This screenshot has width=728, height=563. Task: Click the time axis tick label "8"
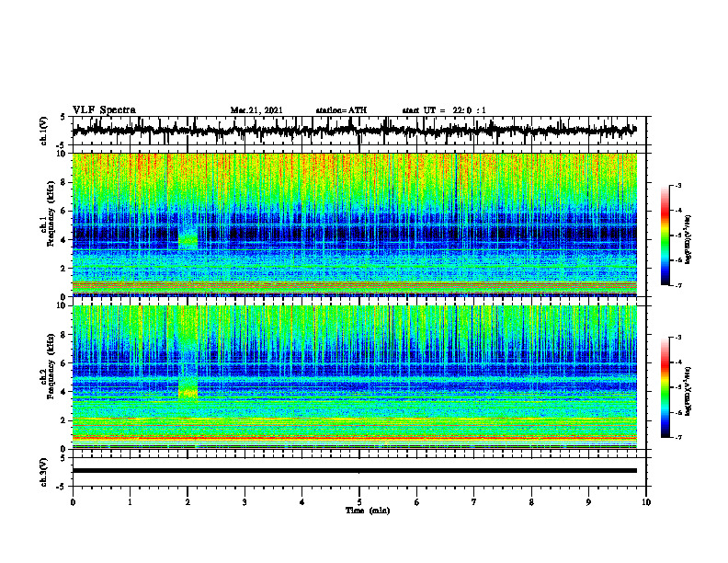pyautogui.click(x=531, y=502)
